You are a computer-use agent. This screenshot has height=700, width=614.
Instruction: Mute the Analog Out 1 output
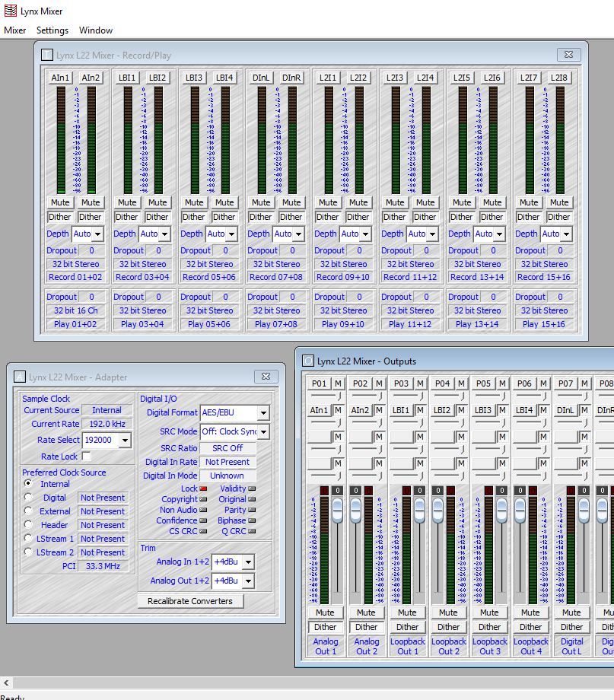[325, 612]
